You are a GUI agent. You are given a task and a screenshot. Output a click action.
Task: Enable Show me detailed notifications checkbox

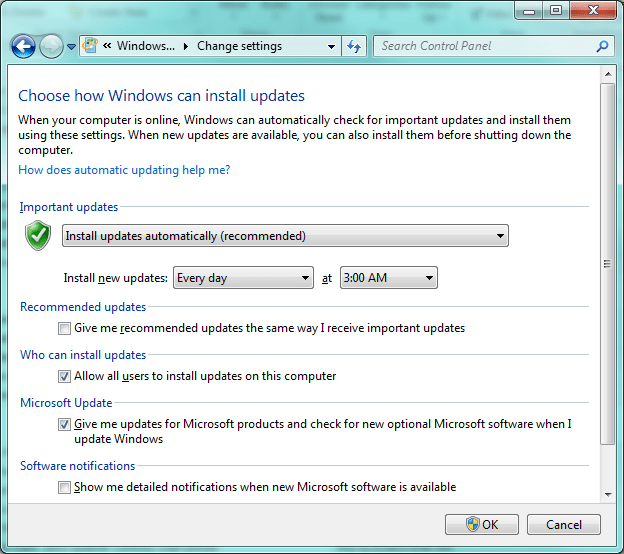point(64,487)
